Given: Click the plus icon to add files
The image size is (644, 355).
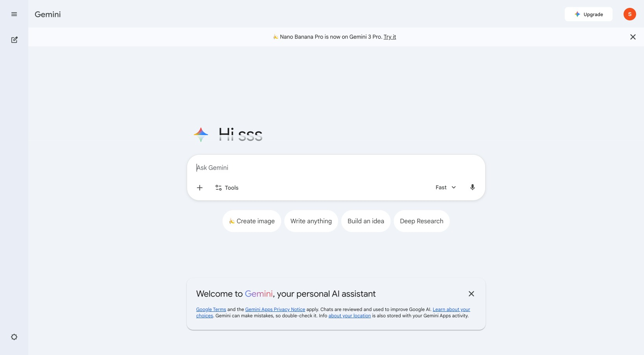Looking at the screenshot, I should [200, 188].
